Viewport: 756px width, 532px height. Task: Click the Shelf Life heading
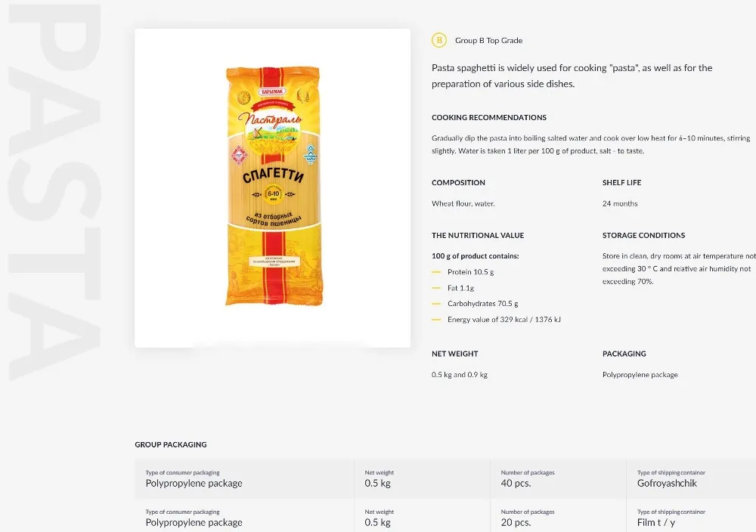click(x=621, y=183)
